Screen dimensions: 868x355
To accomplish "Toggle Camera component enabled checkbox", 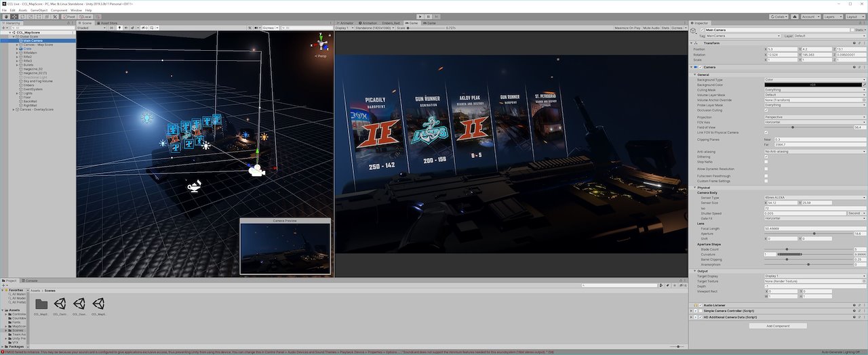I will coord(701,67).
